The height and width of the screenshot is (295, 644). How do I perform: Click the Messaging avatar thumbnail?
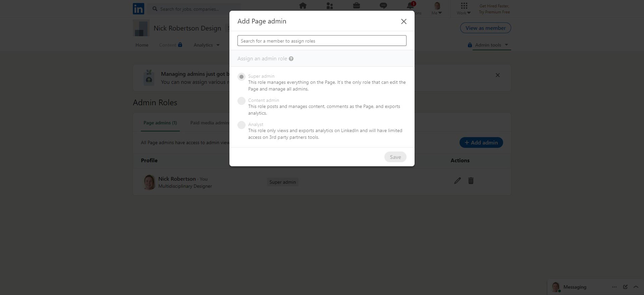pyautogui.click(x=556, y=287)
